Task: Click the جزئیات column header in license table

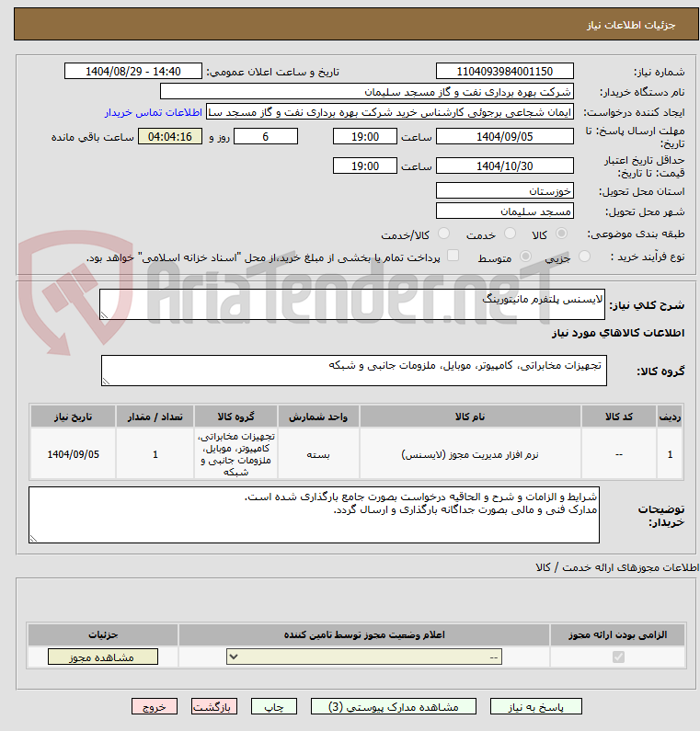Action: pos(103,634)
